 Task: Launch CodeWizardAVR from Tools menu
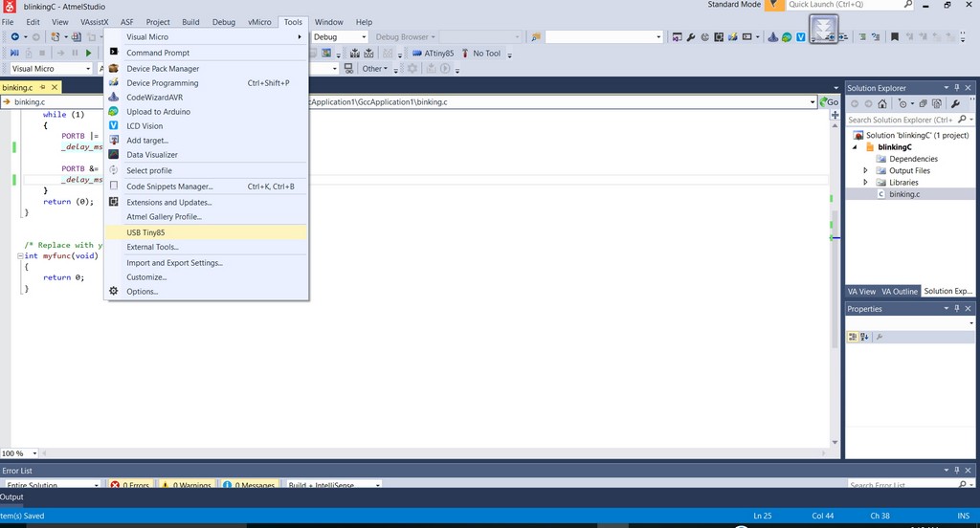click(207, 98)
